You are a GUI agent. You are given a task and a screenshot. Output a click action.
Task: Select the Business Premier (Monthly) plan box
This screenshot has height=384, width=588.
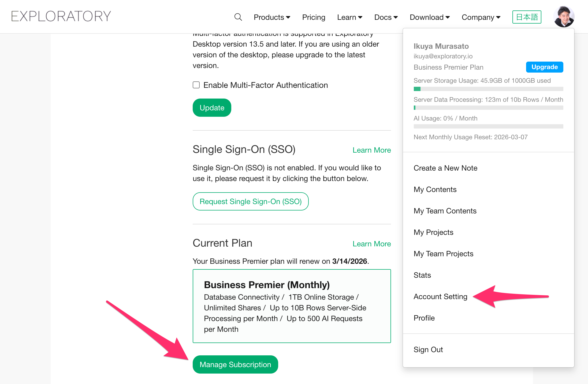[x=292, y=306]
